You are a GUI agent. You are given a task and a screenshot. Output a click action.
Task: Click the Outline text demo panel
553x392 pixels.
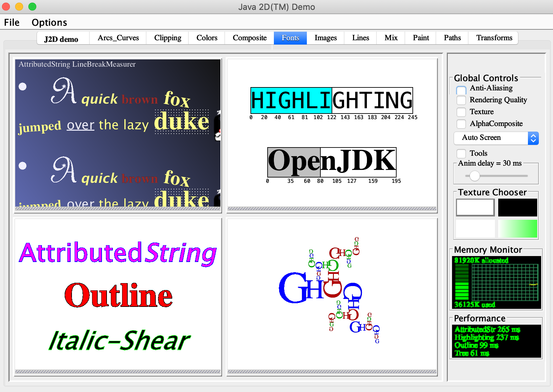(x=118, y=295)
